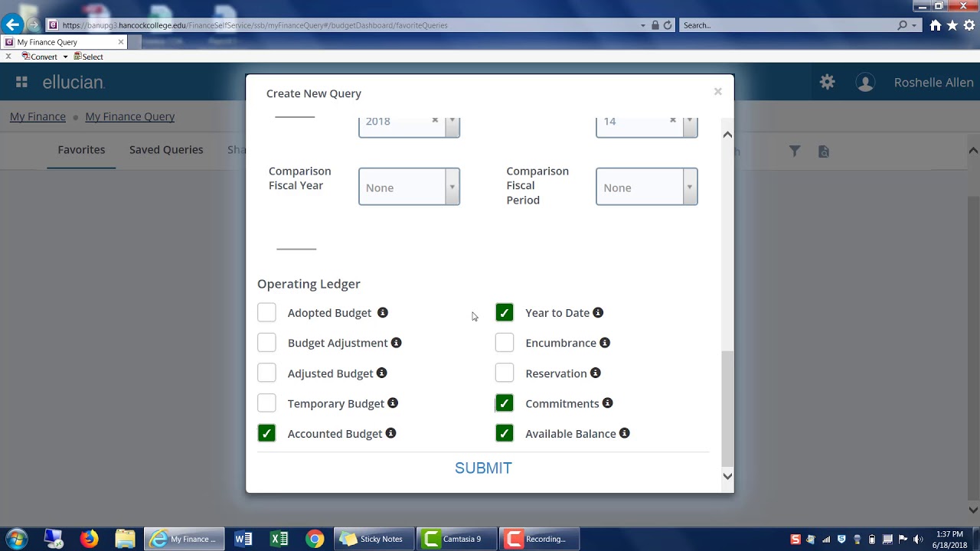Image resolution: width=980 pixels, height=551 pixels.
Task: Open Windows Start menu
Action: pos(17,539)
